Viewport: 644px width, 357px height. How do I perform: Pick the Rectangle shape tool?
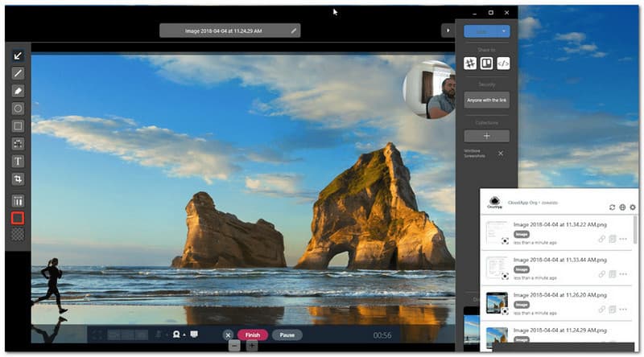(18, 126)
